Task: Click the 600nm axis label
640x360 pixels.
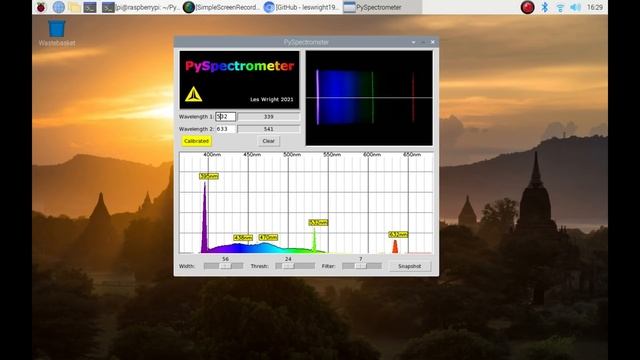Action: point(372,155)
